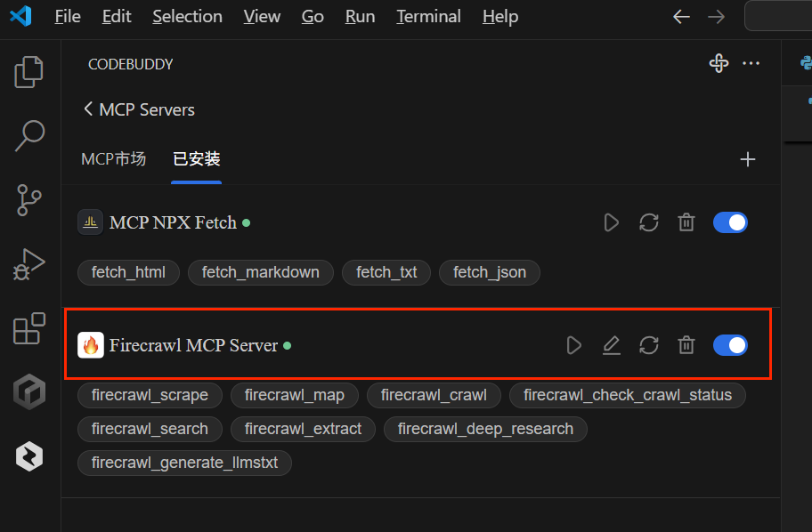The height and width of the screenshot is (532, 812).
Task: Click the command center search box
Action: pos(778,16)
